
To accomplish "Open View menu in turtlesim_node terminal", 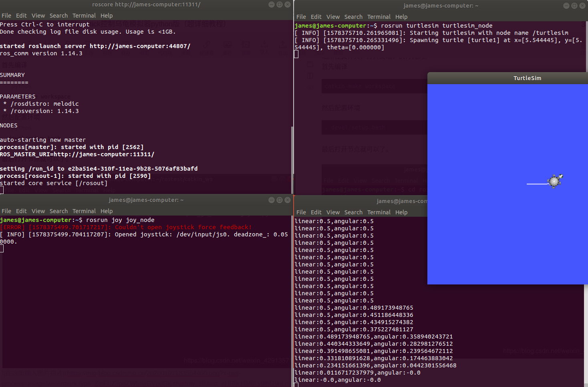I will [x=333, y=17].
